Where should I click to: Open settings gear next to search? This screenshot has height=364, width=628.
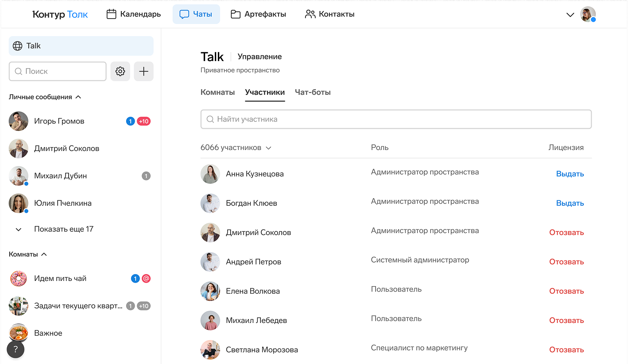(x=120, y=71)
